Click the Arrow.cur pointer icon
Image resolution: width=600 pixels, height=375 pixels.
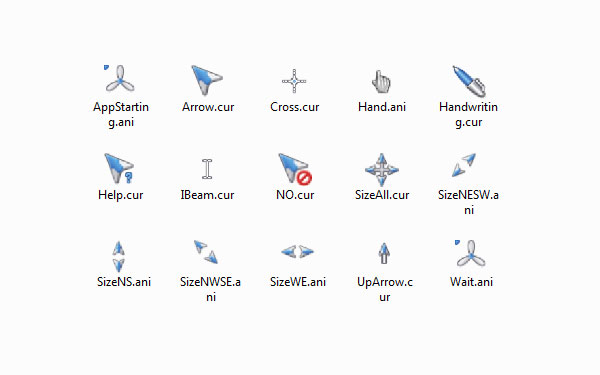(x=207, y=80)
